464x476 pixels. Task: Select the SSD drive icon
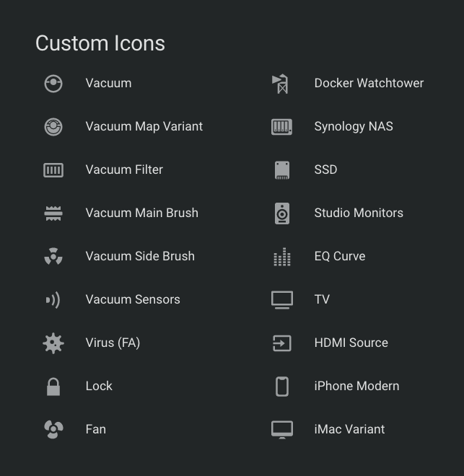pos(282,170)
